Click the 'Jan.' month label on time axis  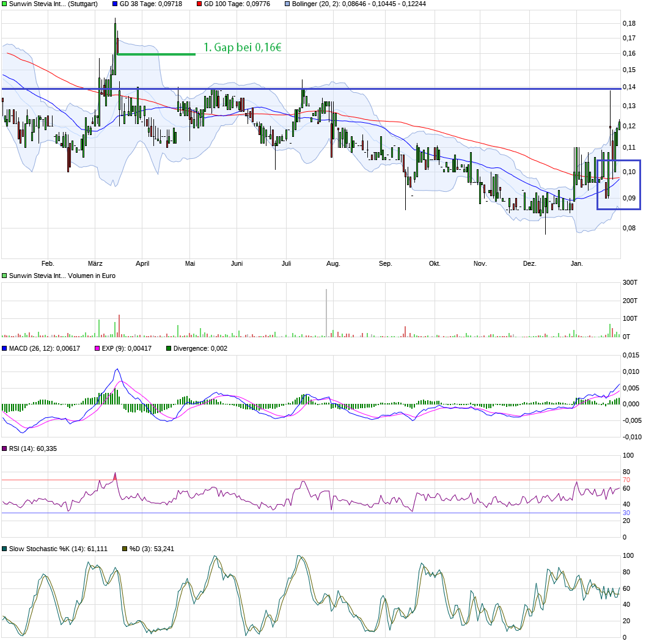point(577,263)
